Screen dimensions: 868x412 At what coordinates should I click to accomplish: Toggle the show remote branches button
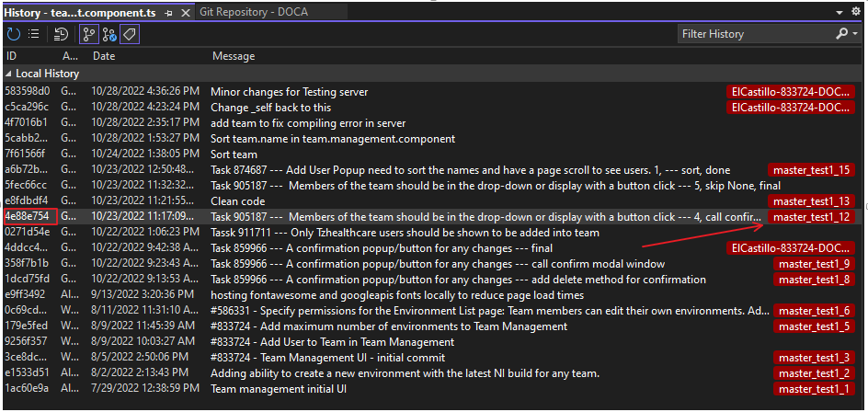(109, 34)
